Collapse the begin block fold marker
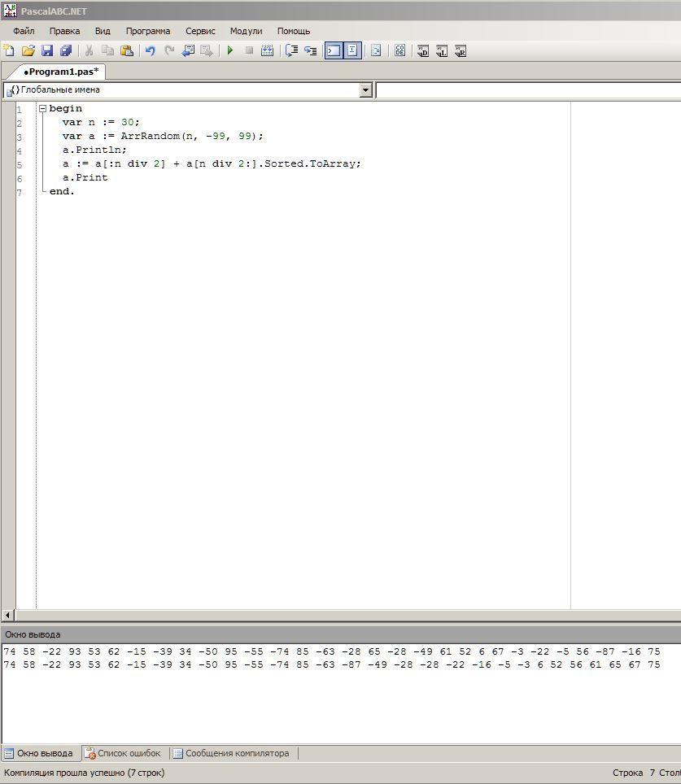The width and height of the screenshot is (681, 784). (42, 108)
